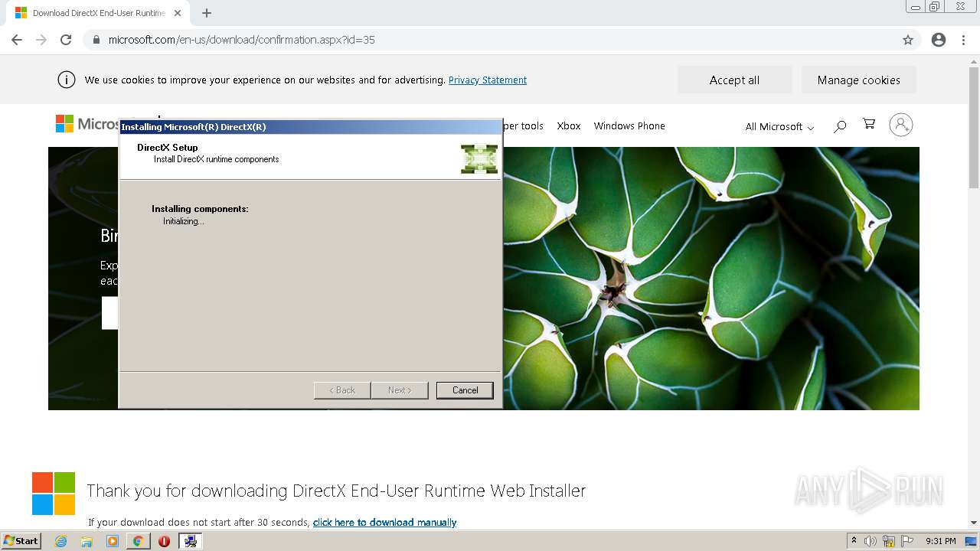
Task: Open network status tray icon
Action: 889,541
